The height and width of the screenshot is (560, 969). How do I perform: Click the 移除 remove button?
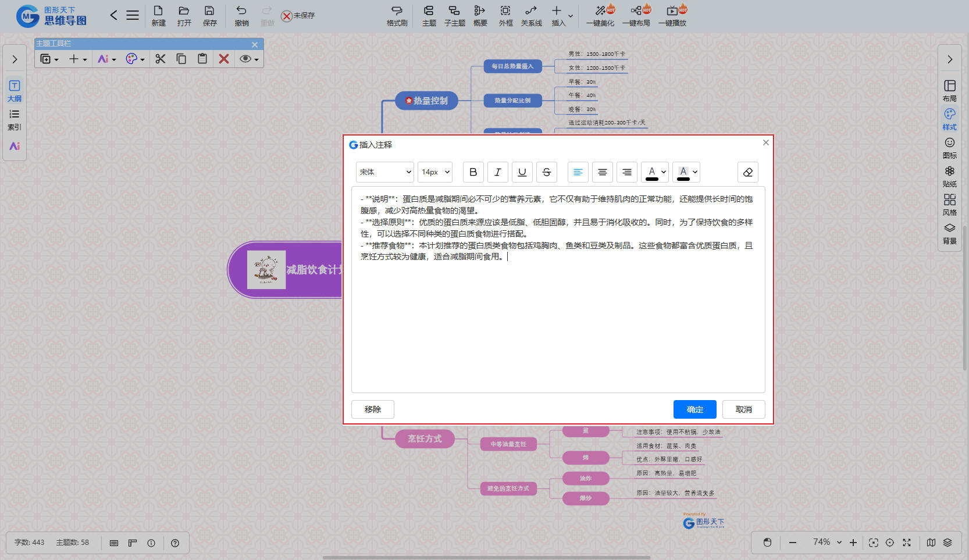click(372, 409)
